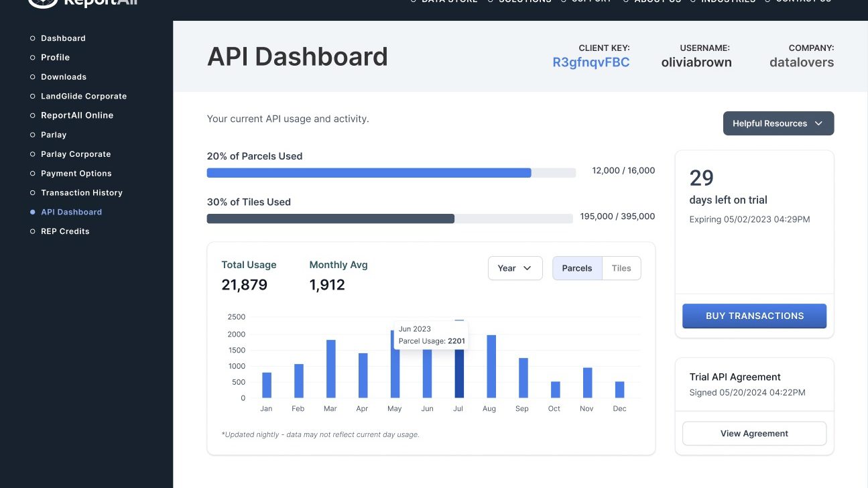Switch the chart to Tiles
Viewport: 868px width, 488px height.
pyautogui.click(x=621, y=268)
